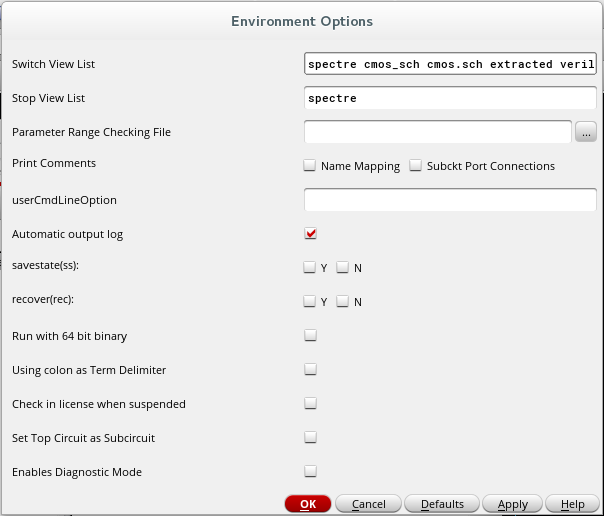Restore settings with Defaults button
Image resolution: width=604 pixels, height=516 pixels.
pos(442,504)
